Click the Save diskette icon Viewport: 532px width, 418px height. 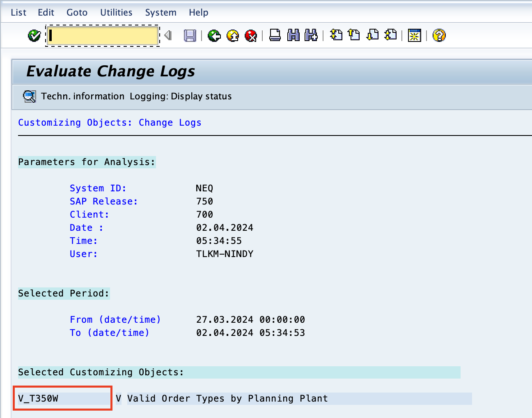[190, 36]
